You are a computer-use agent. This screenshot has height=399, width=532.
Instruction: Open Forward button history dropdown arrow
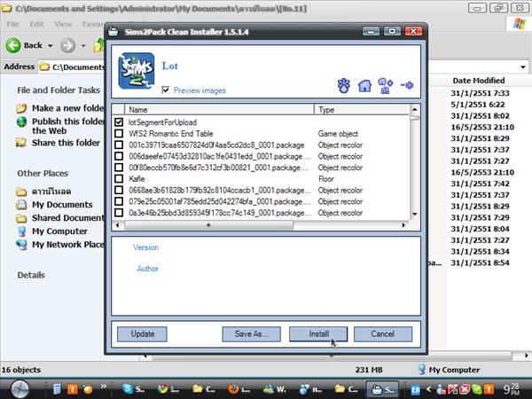pyautogui.click(x=83, y=46)
